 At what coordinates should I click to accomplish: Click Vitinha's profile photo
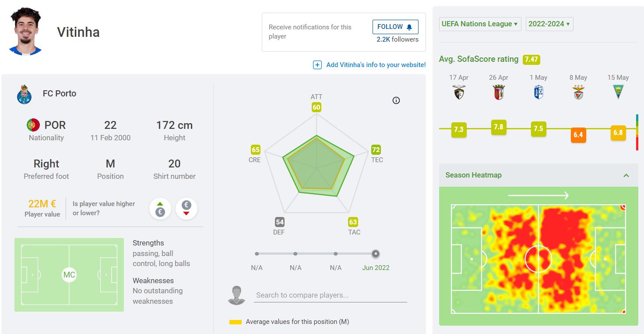25,31
